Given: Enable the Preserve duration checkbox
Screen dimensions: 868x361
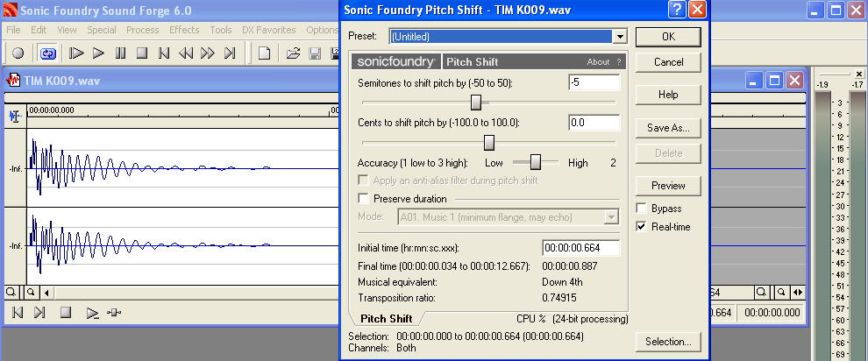Looking at the screenshot, I should pos(364,199).
